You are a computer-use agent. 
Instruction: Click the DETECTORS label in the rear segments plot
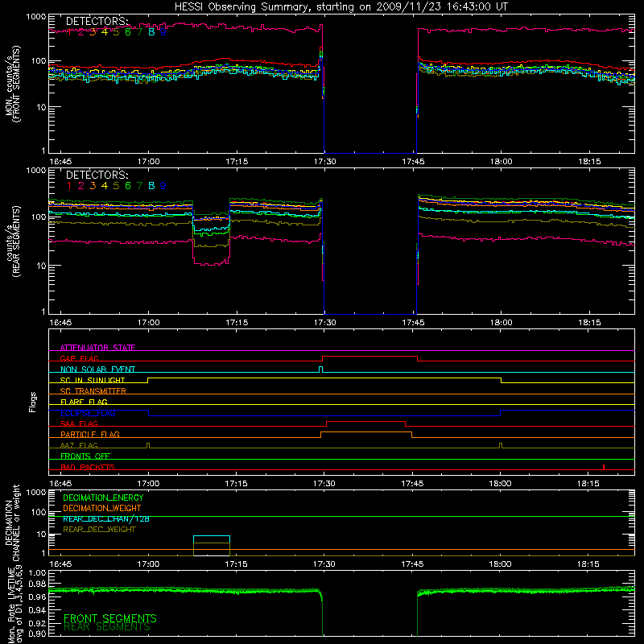[x=97, y=175]
